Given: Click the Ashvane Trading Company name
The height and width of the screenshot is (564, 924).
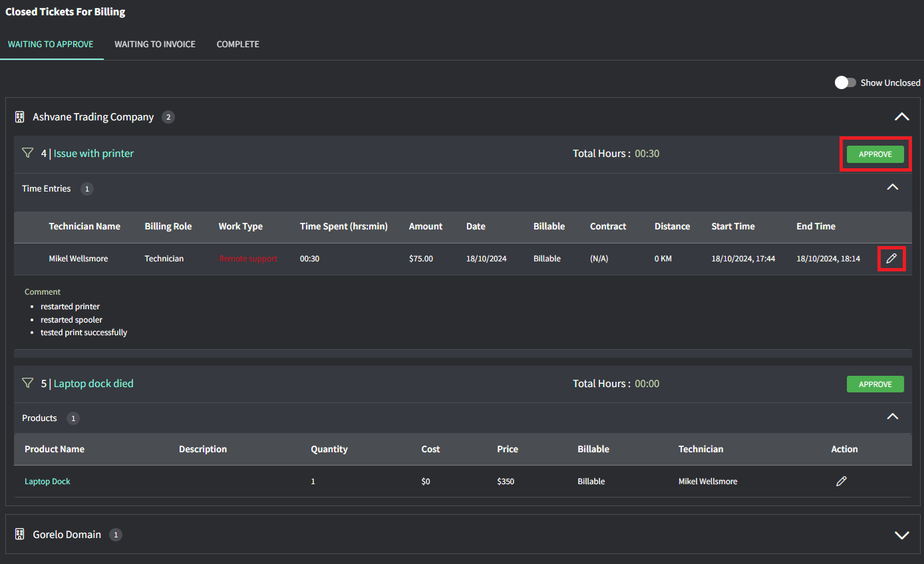Looking at the screenshot, I should point(93,117).
